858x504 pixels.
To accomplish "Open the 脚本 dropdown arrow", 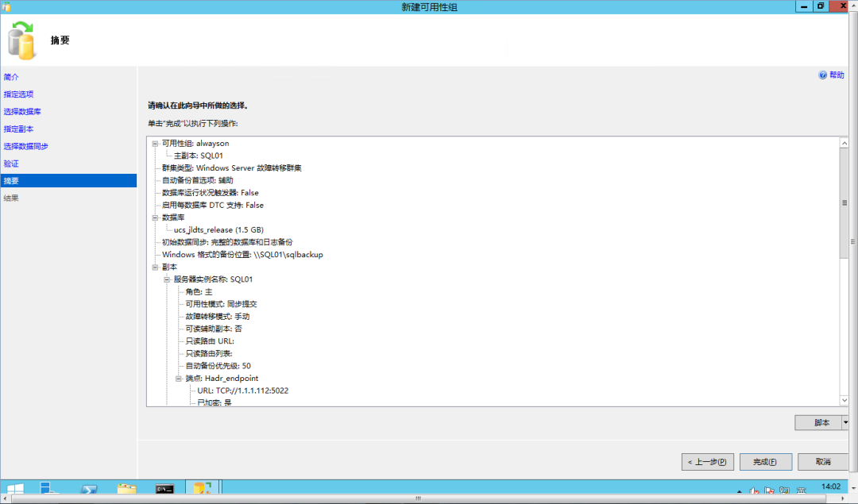I will [845, 422].
